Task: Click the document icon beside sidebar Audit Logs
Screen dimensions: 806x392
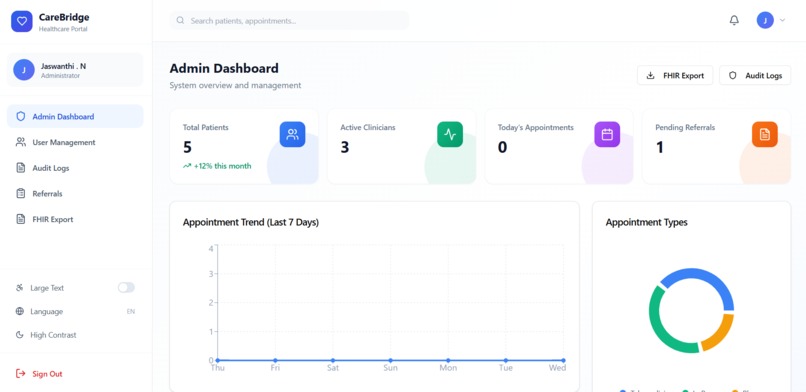Action: pyautogui.click(x=21, y=168)
